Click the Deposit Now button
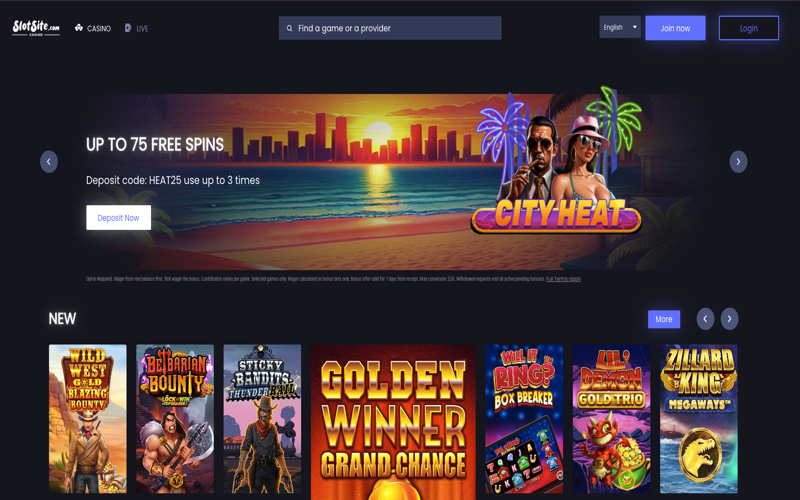This screenshot has height=500, width=800. (x=118, y=217)
